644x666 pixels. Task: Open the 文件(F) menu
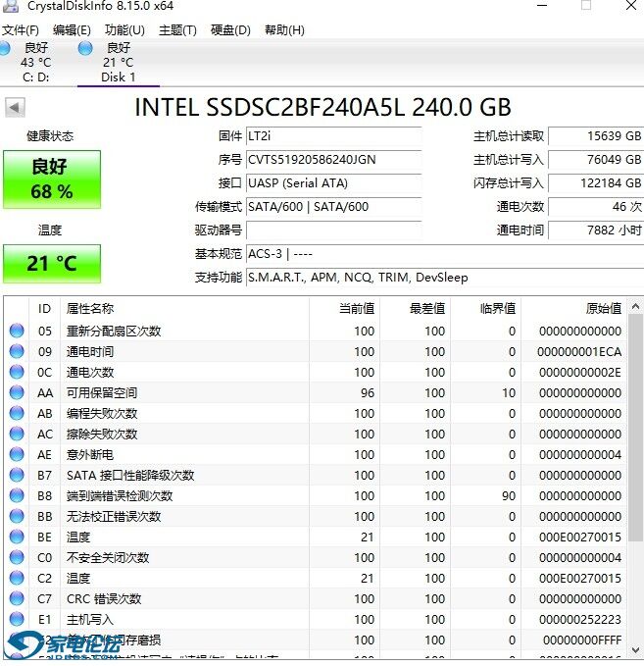point(21,30)
